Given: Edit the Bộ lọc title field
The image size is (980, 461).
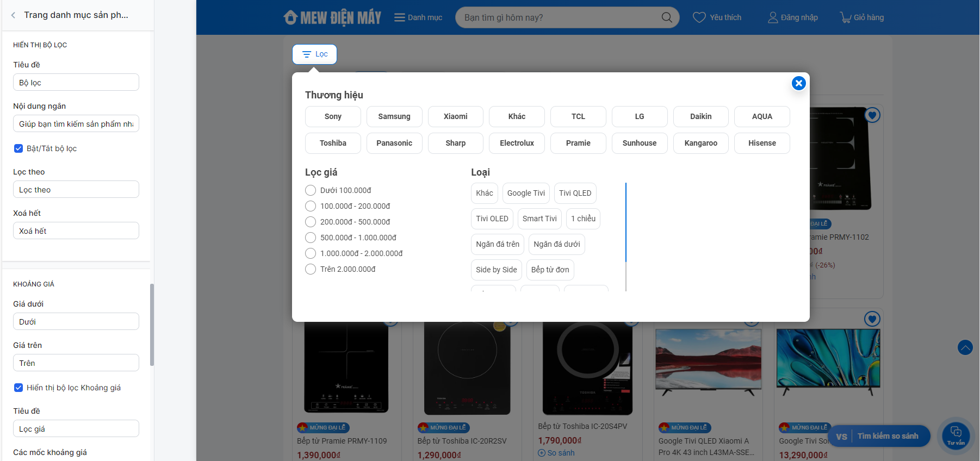Looking at the screenshot, I should (76, 83).
